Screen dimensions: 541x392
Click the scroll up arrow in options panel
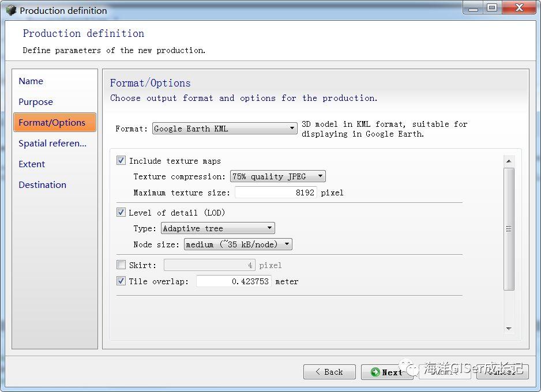point(509,161)
